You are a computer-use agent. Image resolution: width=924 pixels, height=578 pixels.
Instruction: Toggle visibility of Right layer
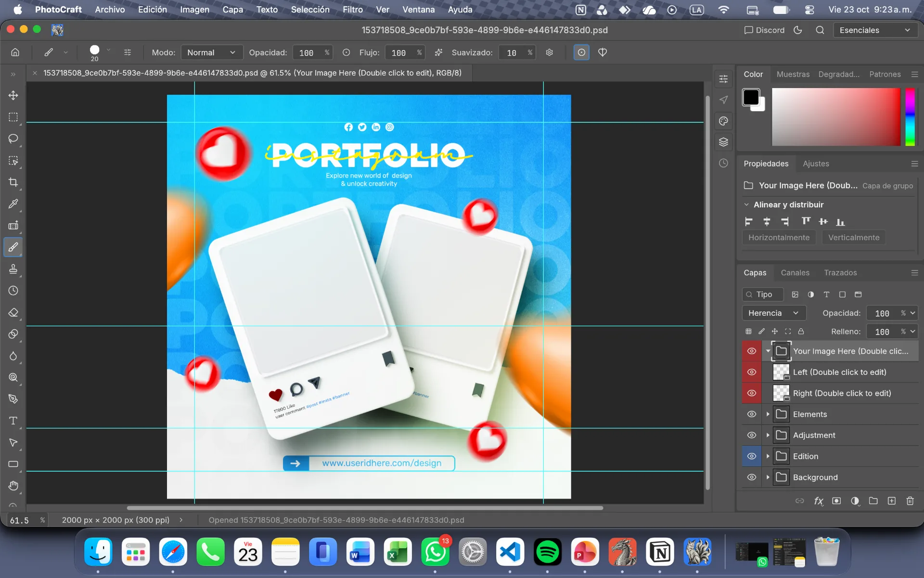[752, 393]
